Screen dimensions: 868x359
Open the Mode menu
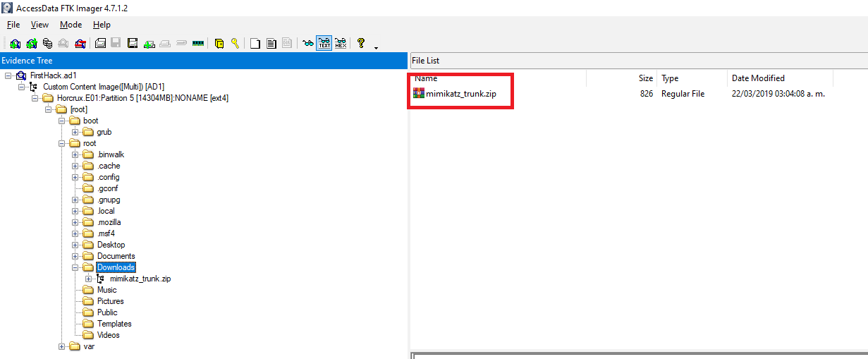coord(71,25)
